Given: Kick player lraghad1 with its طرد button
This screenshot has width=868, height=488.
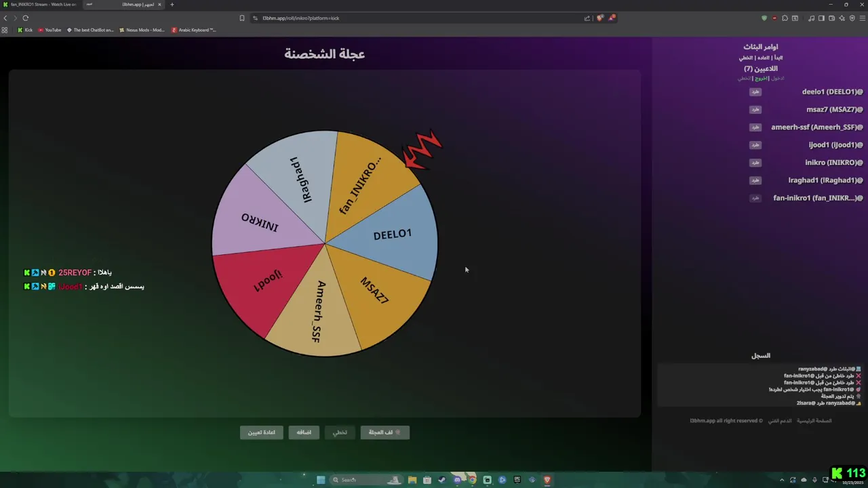Looking at the screenshot, I should [755, 180].
